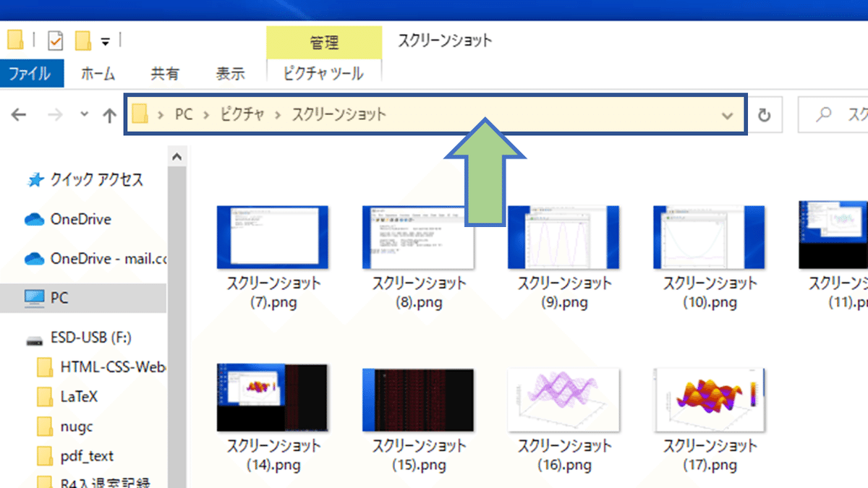
Task: Click PC in the address bar breadcrumb
Action: [x=183, y=114]
